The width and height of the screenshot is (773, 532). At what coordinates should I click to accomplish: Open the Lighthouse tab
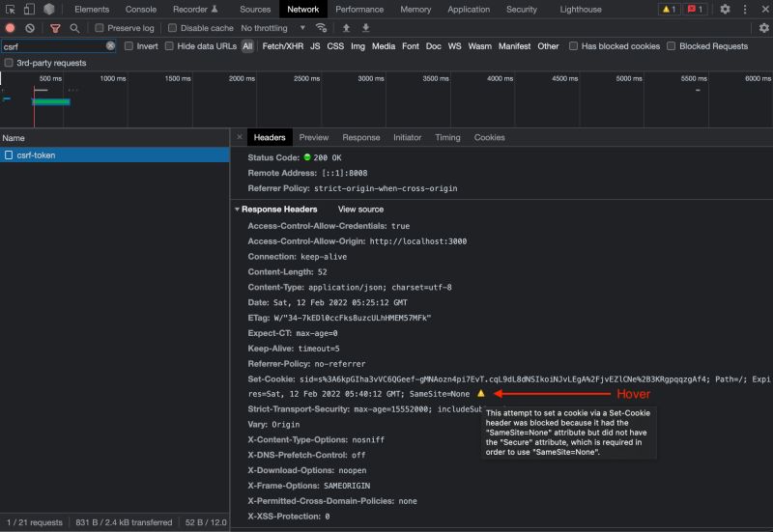click(581, 9)
